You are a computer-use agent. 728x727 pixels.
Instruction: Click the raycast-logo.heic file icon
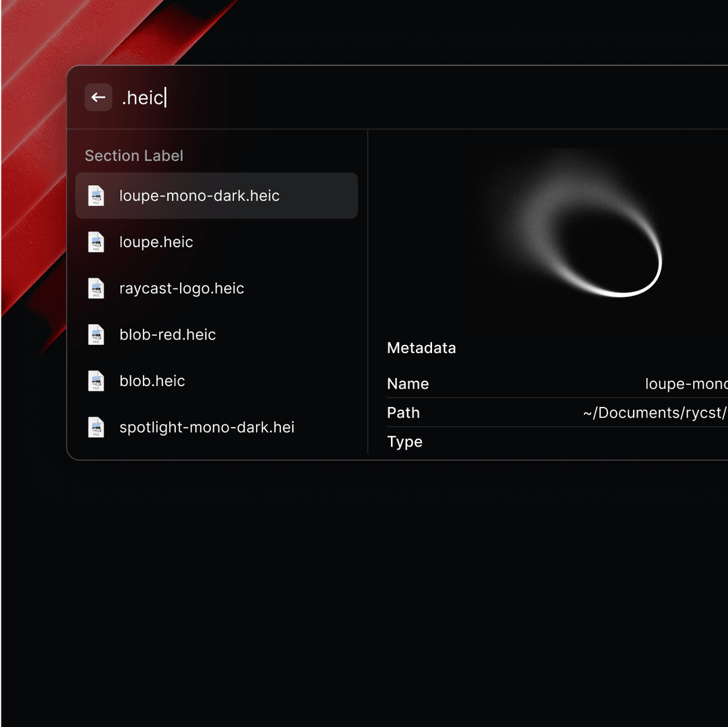[96, 288]
